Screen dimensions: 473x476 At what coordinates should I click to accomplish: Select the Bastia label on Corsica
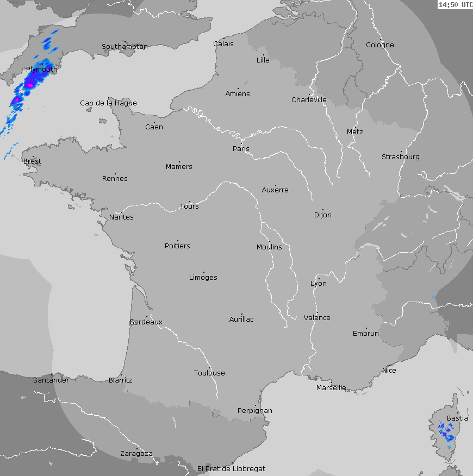457,418
